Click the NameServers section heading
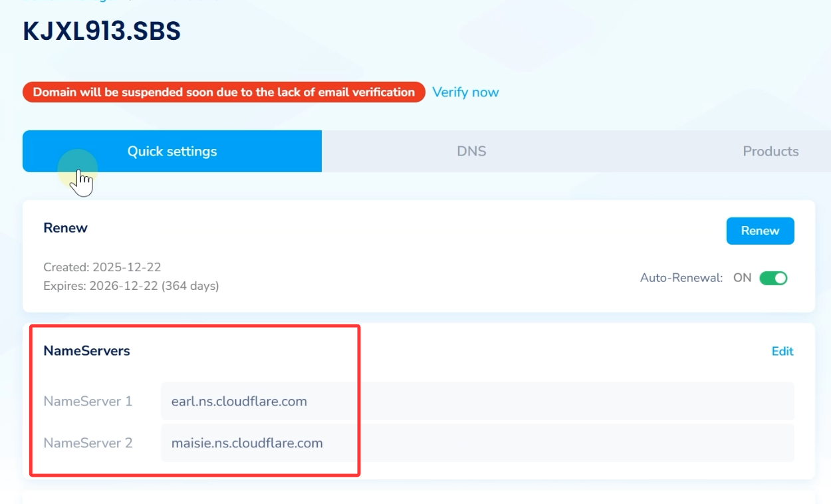Screen dimensions: 831x504 pos(86,351)
